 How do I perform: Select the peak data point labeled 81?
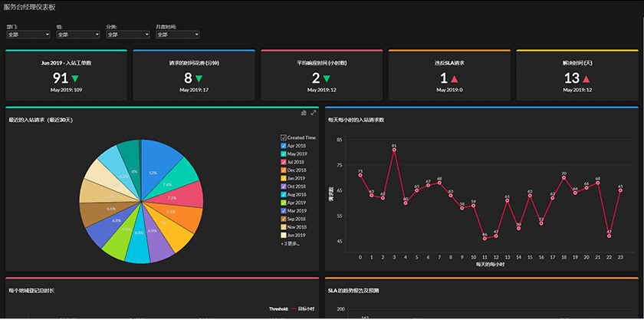(x=394, y=150)
